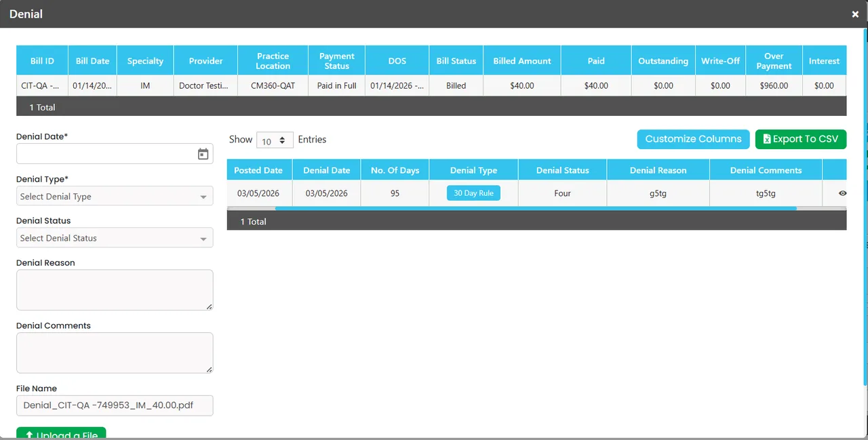Click into the Denial Comments text area

point(115,353)
